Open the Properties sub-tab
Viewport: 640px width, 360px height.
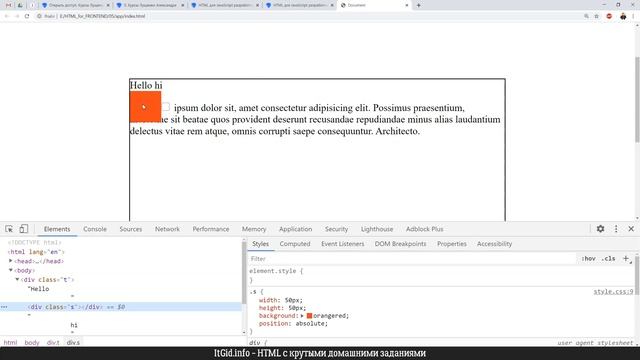(452, 244)
